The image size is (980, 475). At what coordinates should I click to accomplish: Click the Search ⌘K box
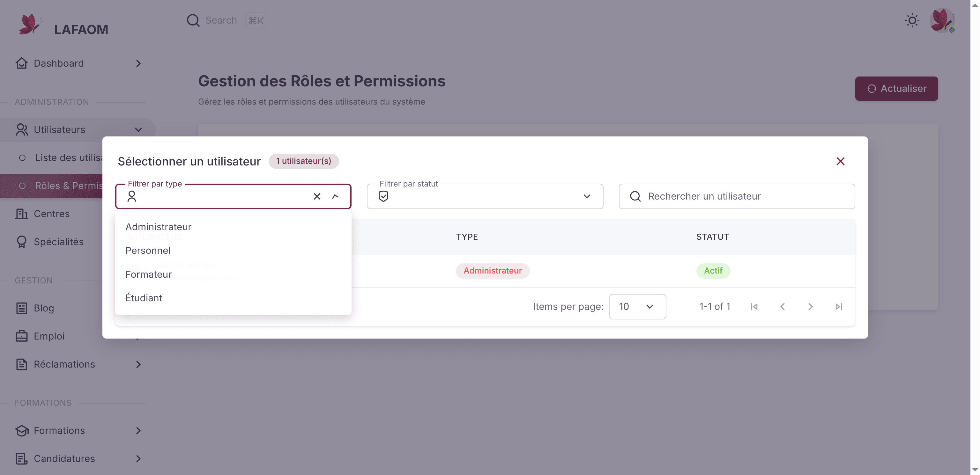point(227,20)
